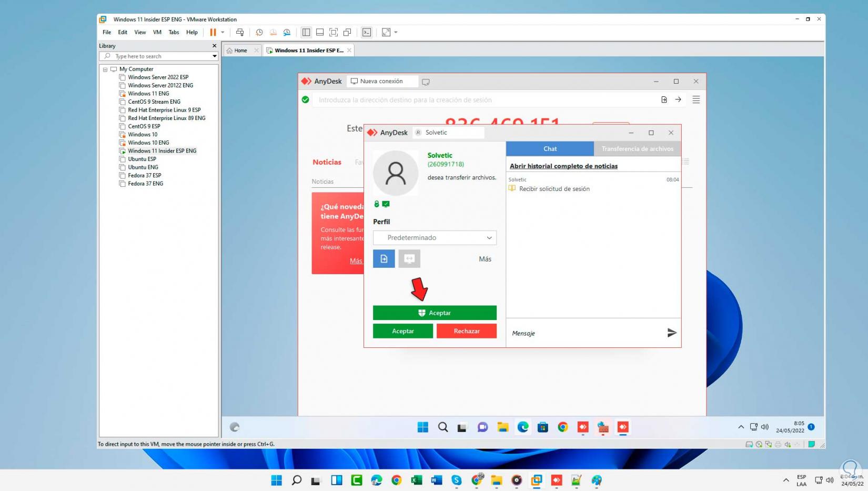Open the File menu
The image size is (868, 491).
pos(107,32)
